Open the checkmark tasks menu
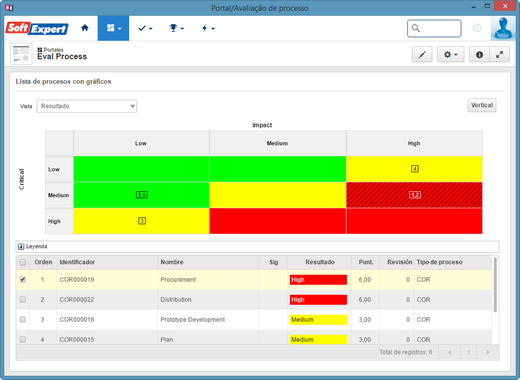The image size is (520, 380). 145,28
